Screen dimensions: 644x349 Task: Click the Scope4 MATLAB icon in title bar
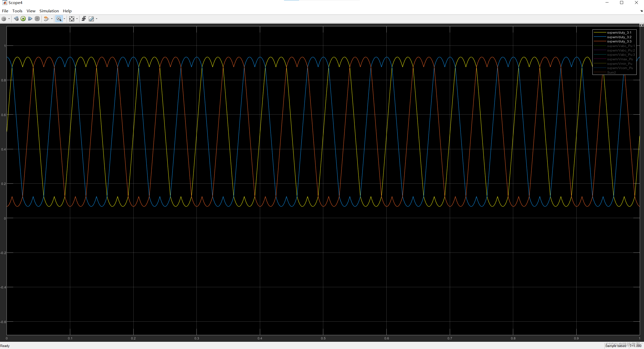4,3
